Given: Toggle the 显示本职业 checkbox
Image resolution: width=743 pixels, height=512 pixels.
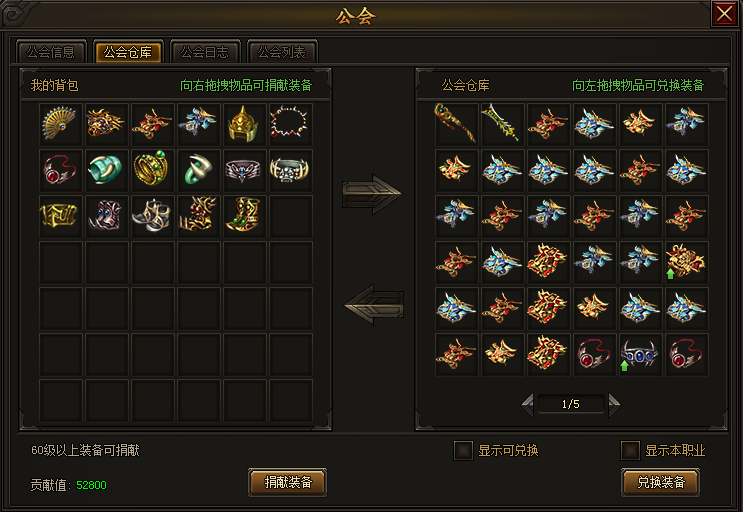Looking at the screenshot, I should [630, 450].
